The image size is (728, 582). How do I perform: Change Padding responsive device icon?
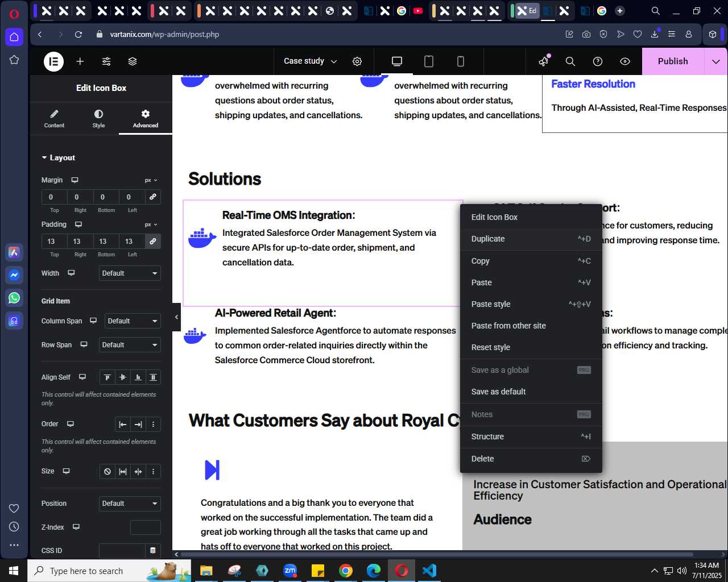point(78,225)
